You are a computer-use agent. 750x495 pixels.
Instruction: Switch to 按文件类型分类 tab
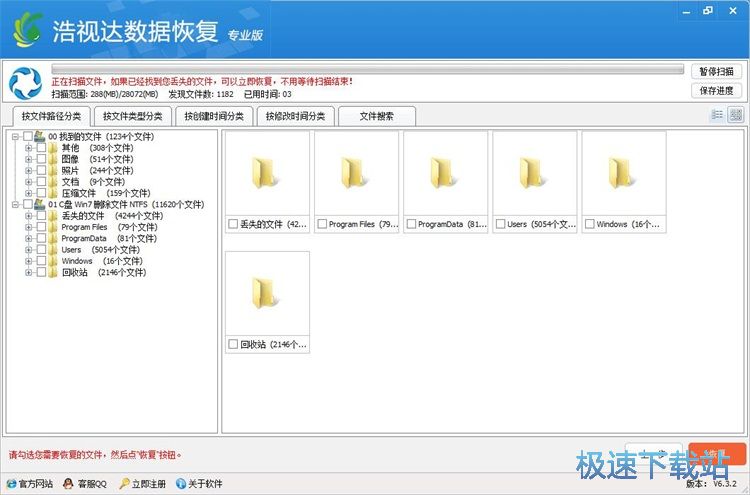(132, 116)
